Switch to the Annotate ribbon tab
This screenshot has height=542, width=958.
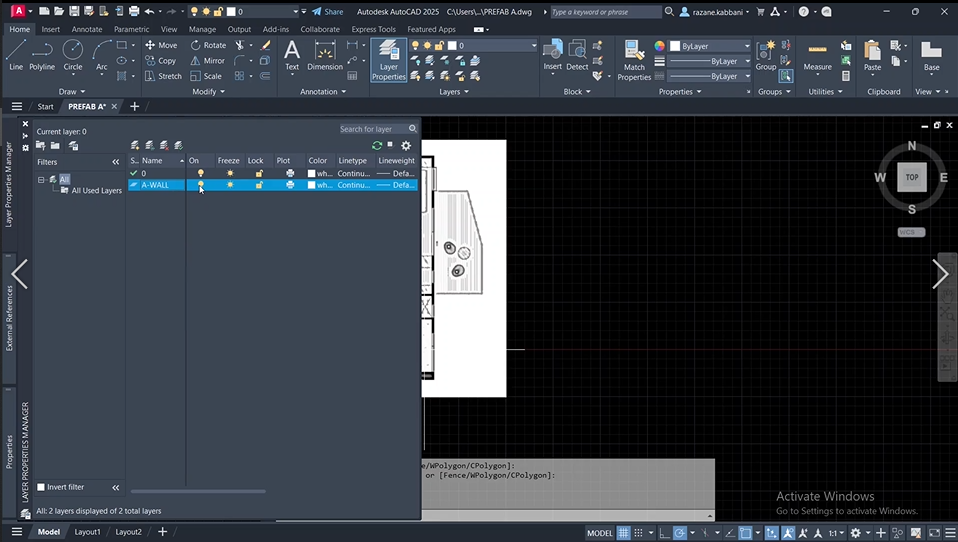pyautogui.click(x=87, y=29)
